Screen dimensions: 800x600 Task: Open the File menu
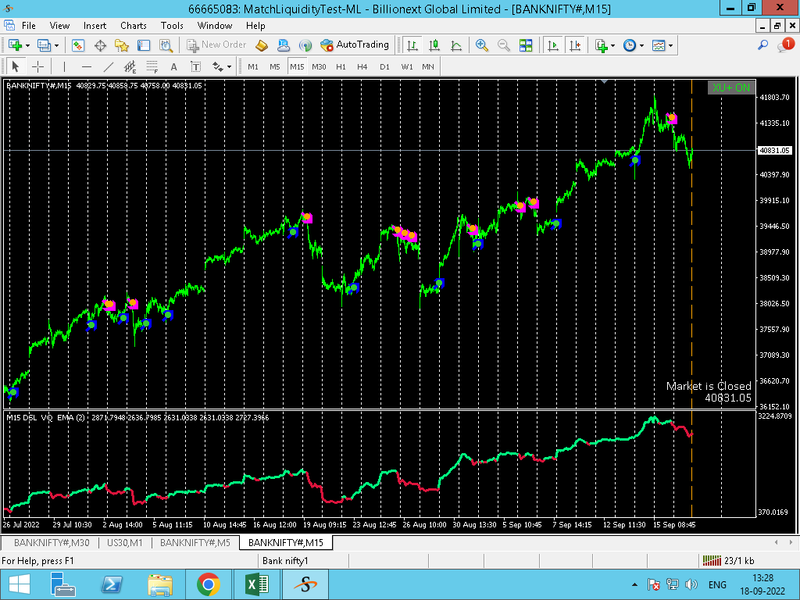(29, 26)
